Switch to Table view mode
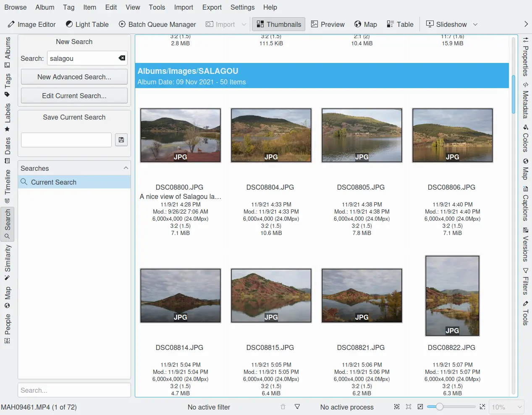Screen dimensions: 532x415 coord(400,24)
